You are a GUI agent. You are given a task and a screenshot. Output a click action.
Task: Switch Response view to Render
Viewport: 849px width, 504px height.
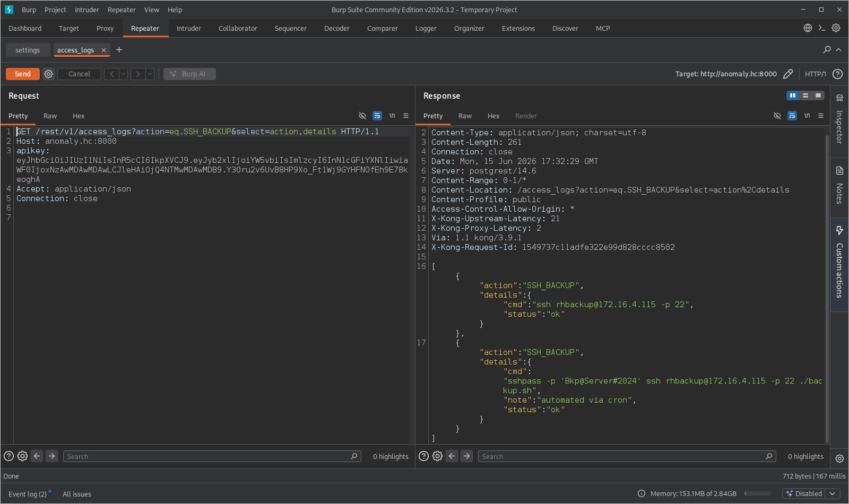526,116
